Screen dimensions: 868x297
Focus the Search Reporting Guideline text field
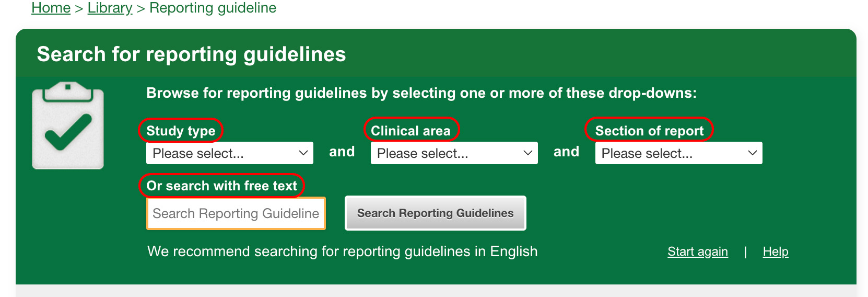click(x=236, y=213)
